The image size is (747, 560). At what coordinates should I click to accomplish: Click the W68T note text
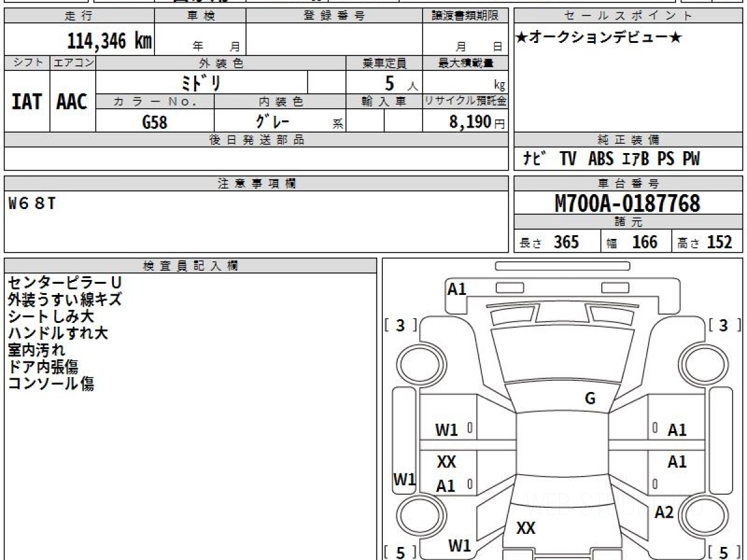(32, 203)
